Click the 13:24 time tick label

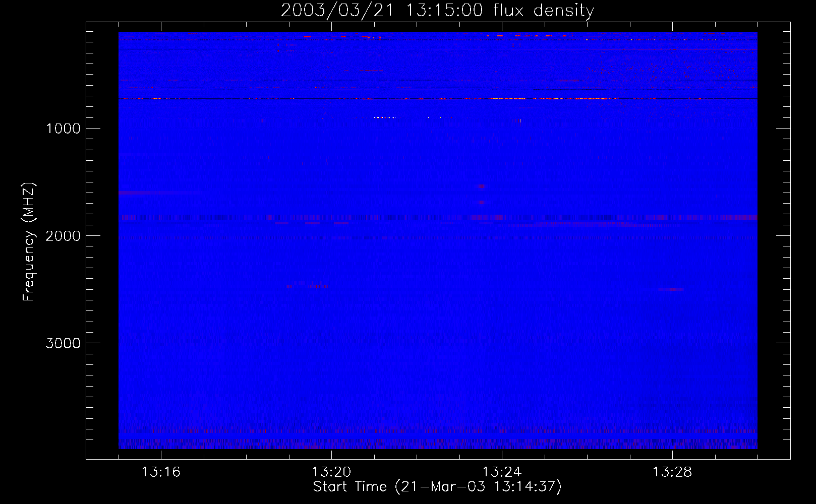[502, 472]
